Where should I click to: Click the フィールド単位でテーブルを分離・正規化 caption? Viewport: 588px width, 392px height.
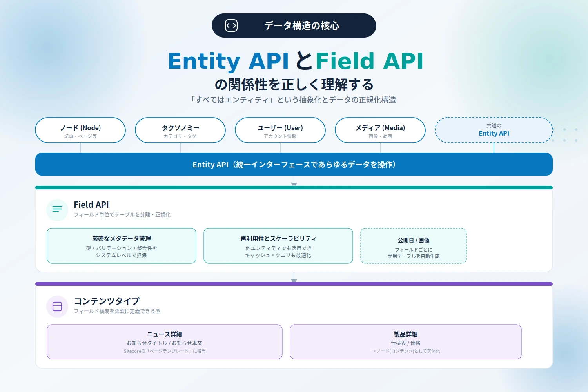pyautogui.click(x=122, y=215)
